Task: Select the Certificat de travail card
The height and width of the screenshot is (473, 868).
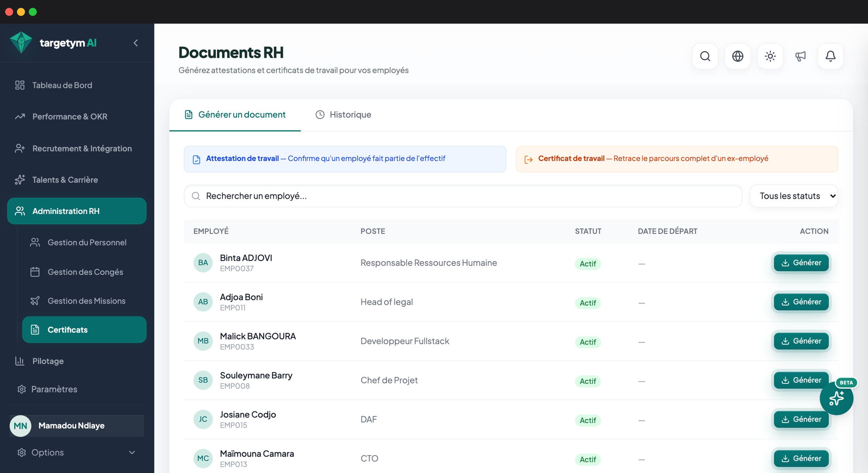Action: [677, 159]
